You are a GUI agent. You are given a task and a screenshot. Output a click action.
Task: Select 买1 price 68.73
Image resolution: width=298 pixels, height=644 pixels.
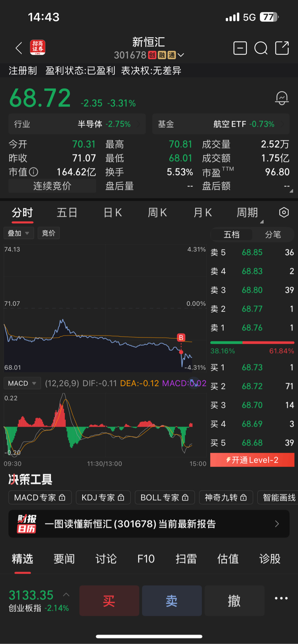[x=252, y=367]
